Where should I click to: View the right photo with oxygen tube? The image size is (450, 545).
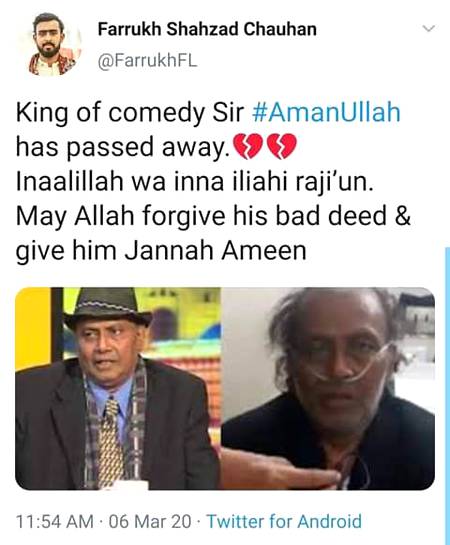coord(328,388)
